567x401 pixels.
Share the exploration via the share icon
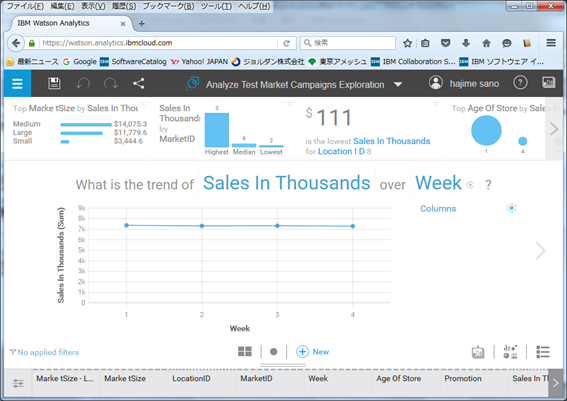(138, 84)
